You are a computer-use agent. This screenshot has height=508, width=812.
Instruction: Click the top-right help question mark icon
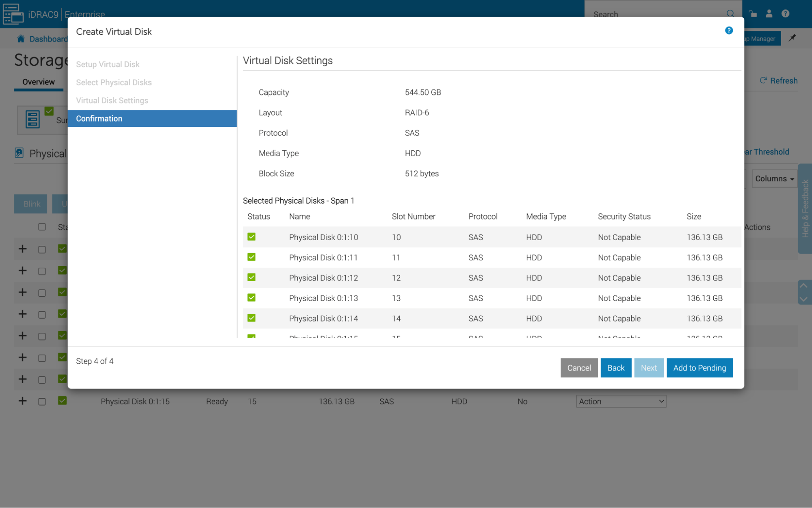coord(785,13)
